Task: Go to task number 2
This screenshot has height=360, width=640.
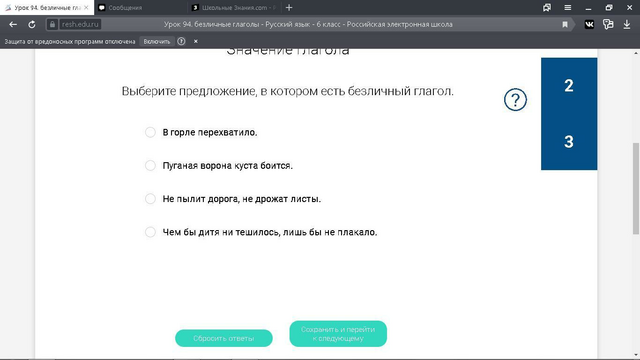Action: click(569, 86)
